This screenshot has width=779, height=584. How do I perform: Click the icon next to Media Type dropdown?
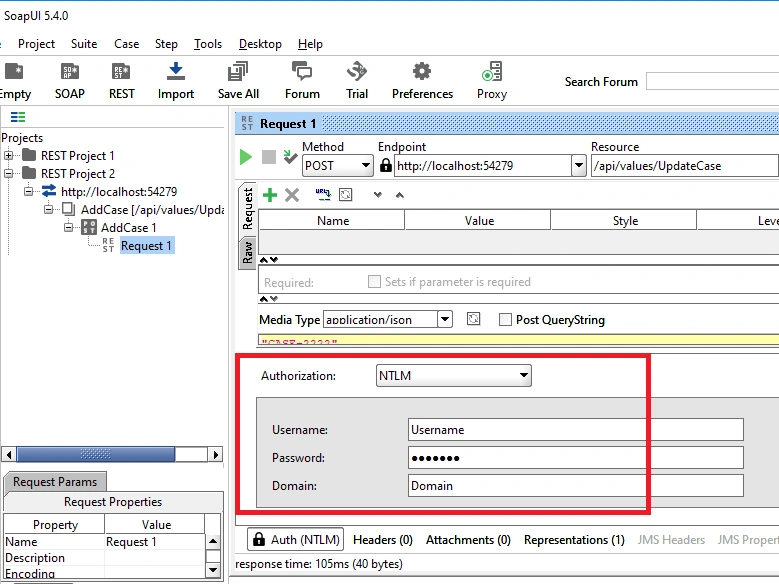[x=473, y=319]
